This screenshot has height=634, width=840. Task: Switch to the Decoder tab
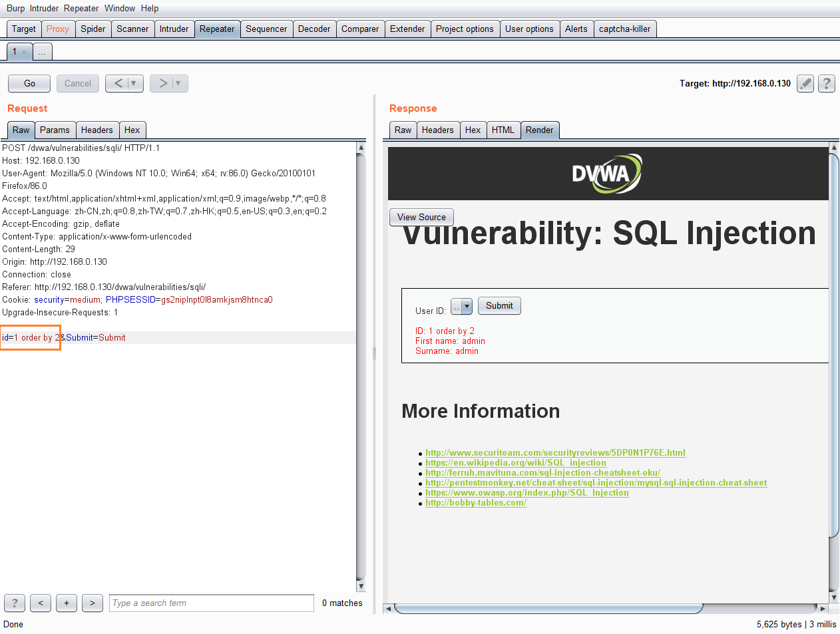pyautogui.click(x=314, y=29)
